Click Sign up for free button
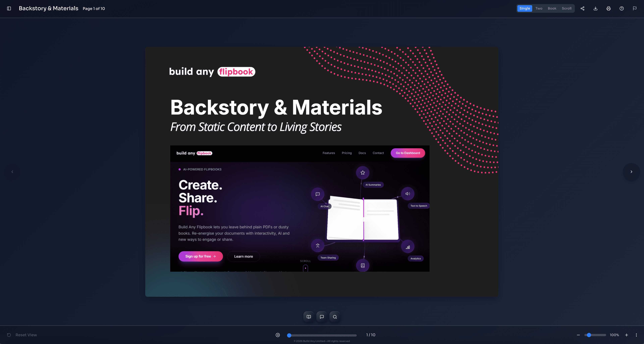Screen dimensions: 644x344 point(201,256)
